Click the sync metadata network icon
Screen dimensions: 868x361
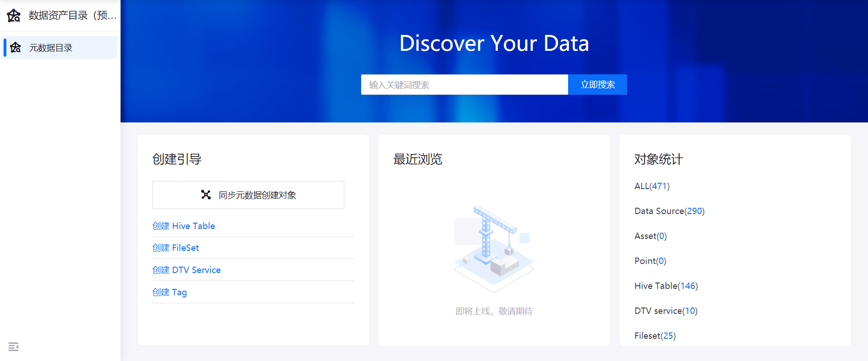pos(206,195)
